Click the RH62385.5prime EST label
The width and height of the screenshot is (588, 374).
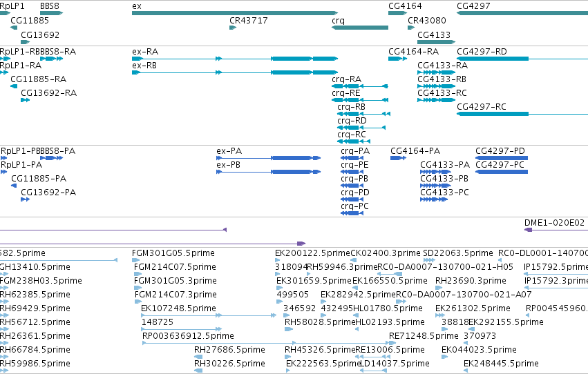coord(35,295)
